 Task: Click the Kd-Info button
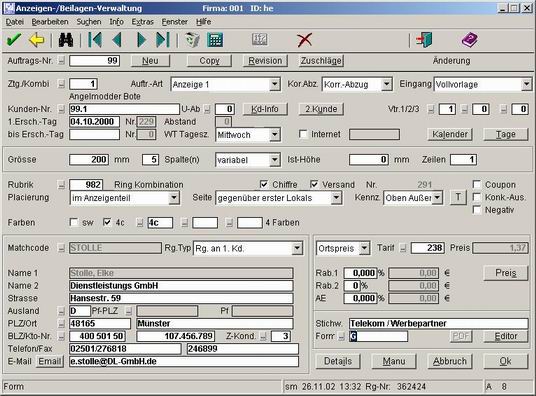(265, 109)
